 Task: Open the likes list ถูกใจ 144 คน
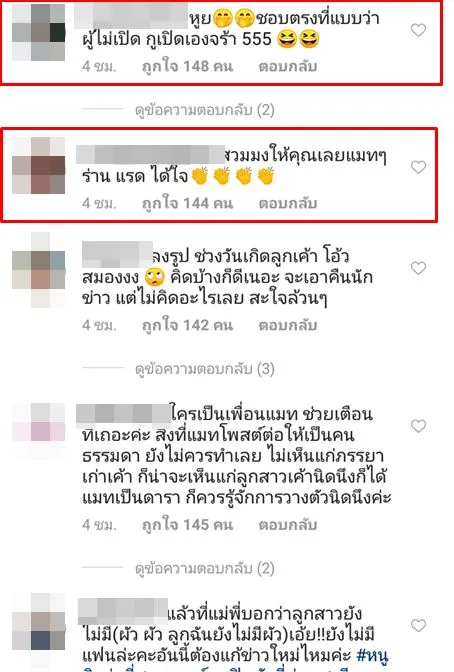(x=188, y=203)
